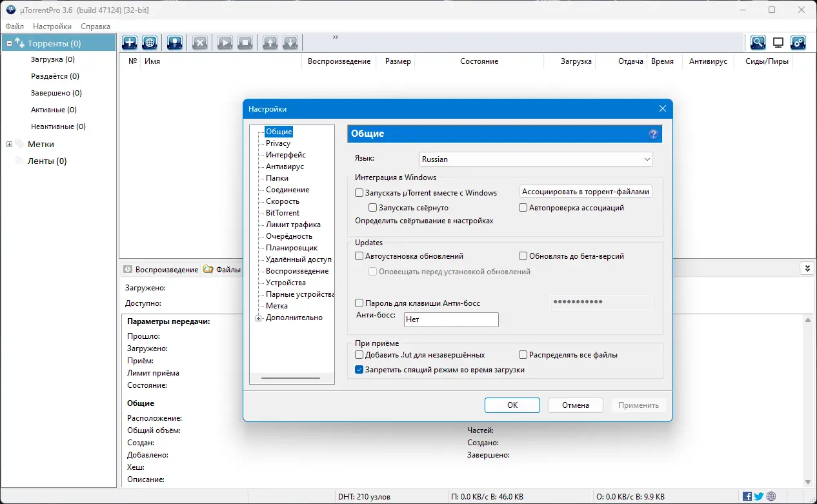Open the BitTorrent settings category

click(283, 213)
